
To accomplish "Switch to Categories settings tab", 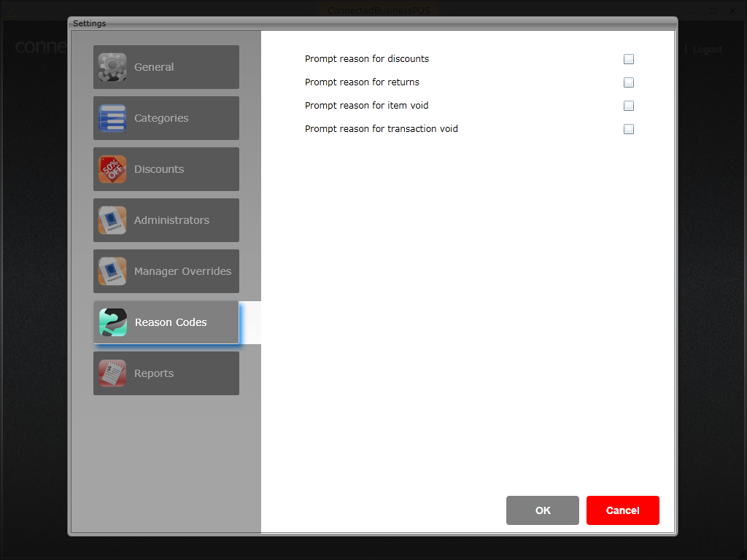I will coord(166,118).
